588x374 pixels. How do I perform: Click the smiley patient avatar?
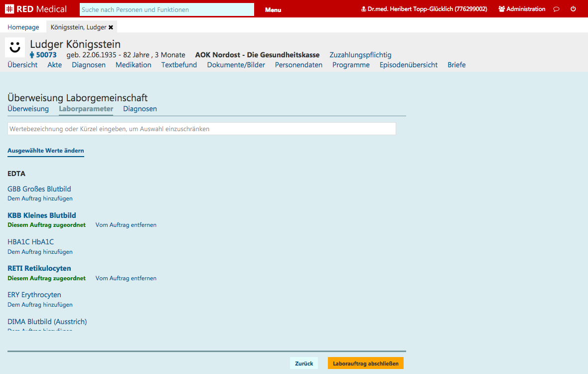click(x=15, y=47)
